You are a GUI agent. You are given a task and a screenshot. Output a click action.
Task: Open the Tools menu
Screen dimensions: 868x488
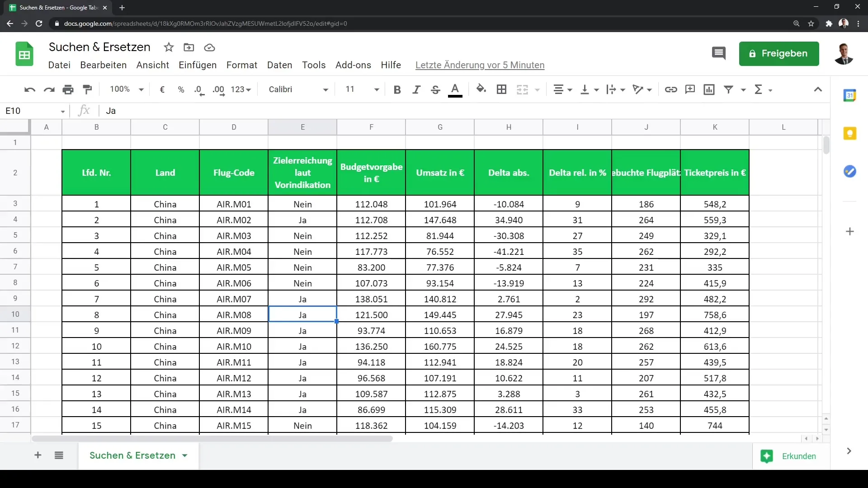[314, 65]
